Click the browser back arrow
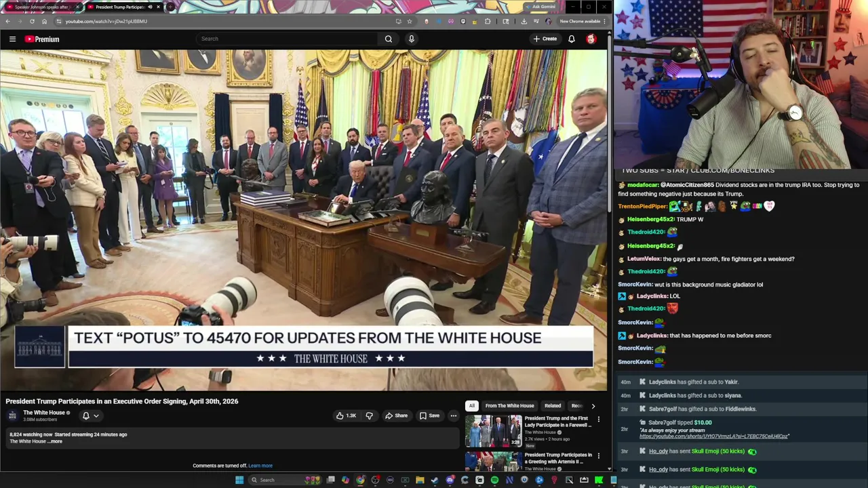868x488 pixels. [x=7, y=21]
